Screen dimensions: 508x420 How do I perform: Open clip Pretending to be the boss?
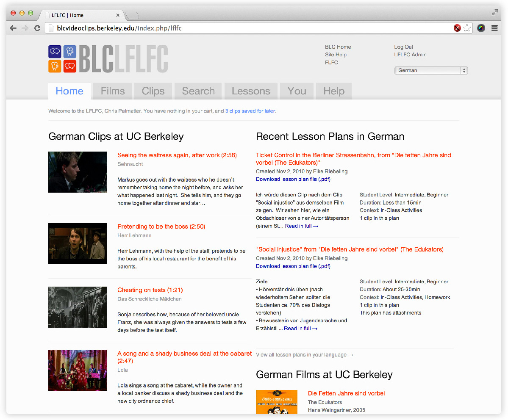pos(161,227)
